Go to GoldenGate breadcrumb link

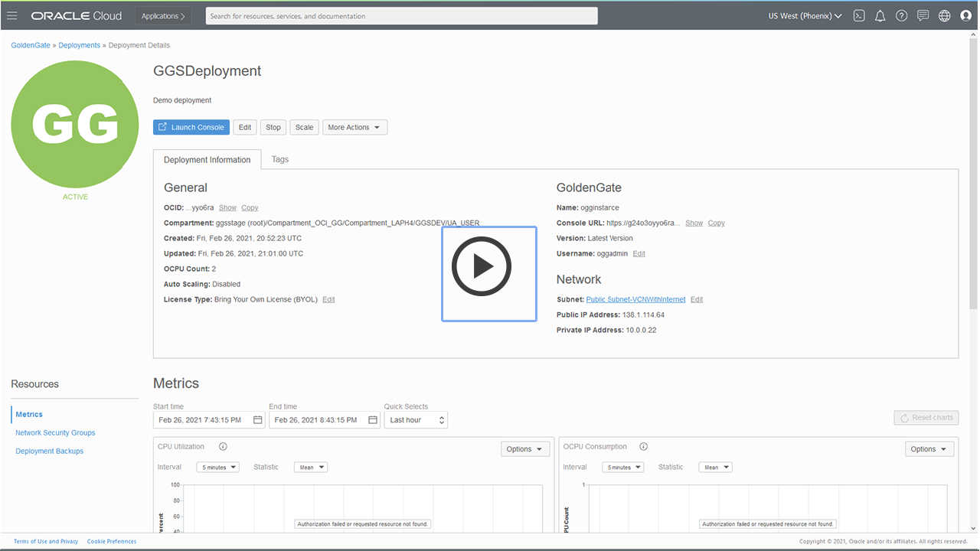[31, 46]
